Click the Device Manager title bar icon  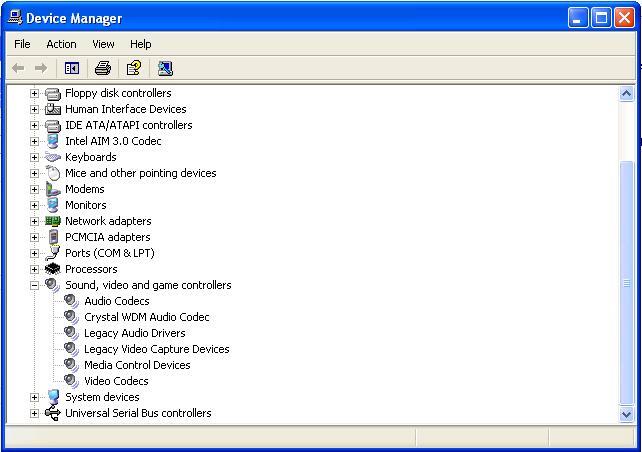[x=15, y=17]
